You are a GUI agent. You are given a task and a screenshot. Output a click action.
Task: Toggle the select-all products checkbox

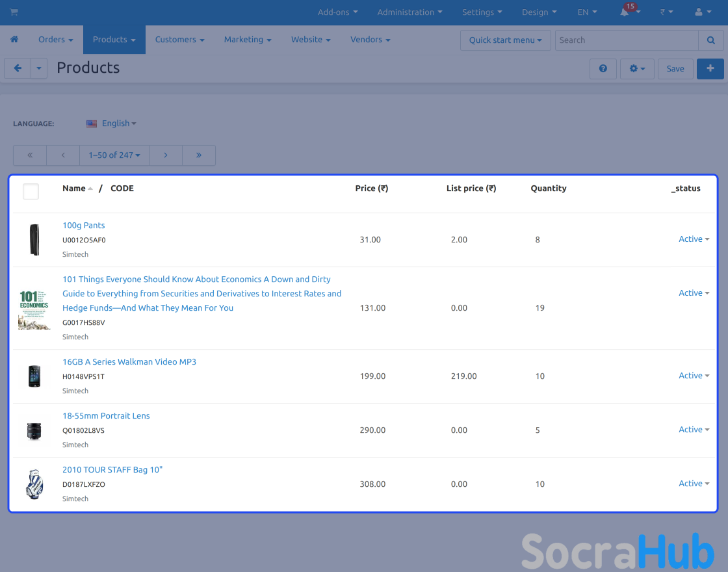[x=31, y=191]
